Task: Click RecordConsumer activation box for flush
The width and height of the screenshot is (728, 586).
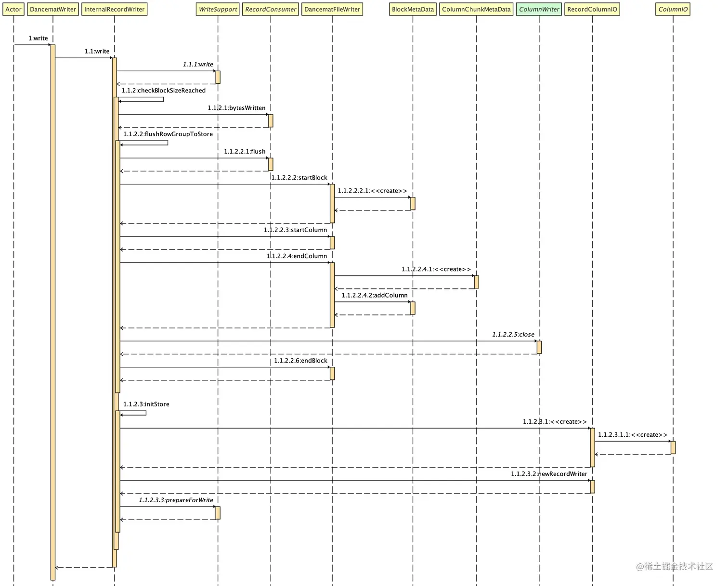Action: 271,164
